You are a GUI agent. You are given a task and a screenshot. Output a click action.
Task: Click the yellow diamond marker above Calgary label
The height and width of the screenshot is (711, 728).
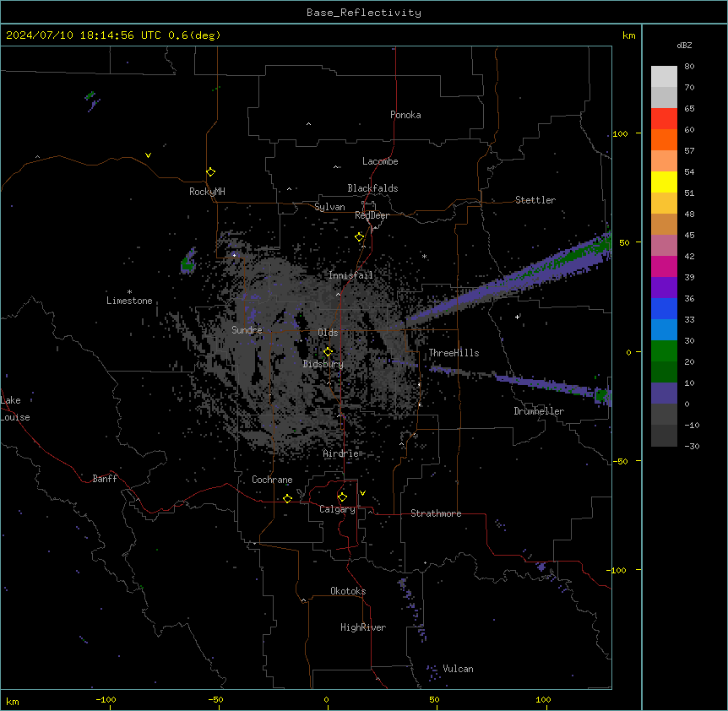click(x=342, y=497)
